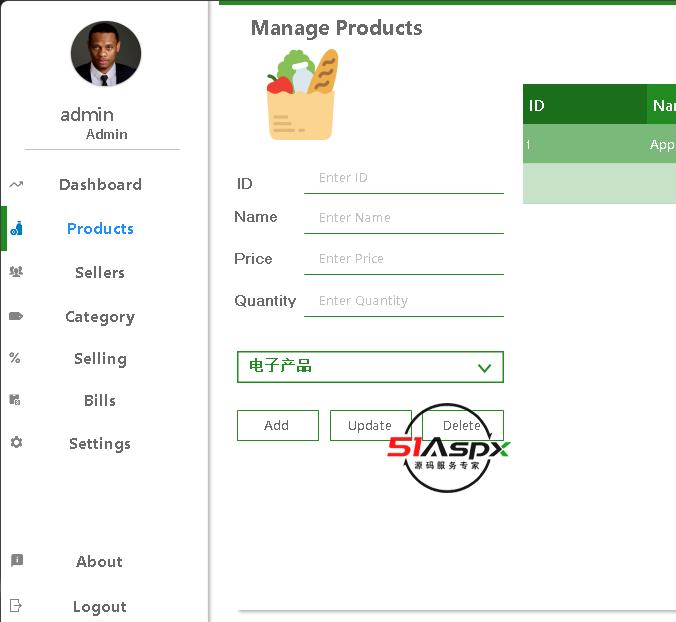
Task: Open the 电子产品 category dropdown
Action: 370,367
